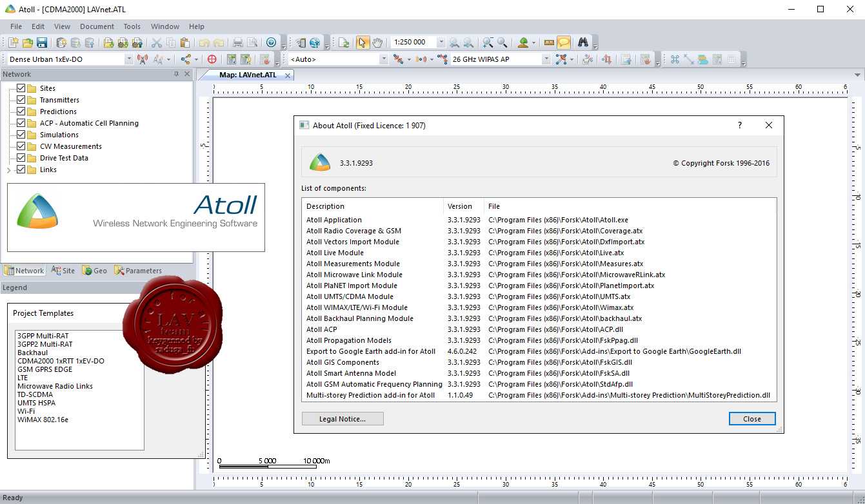This screenshot has height=504, width=865.
Task: Save the document with the floppy icon
Action: point(41,43)
